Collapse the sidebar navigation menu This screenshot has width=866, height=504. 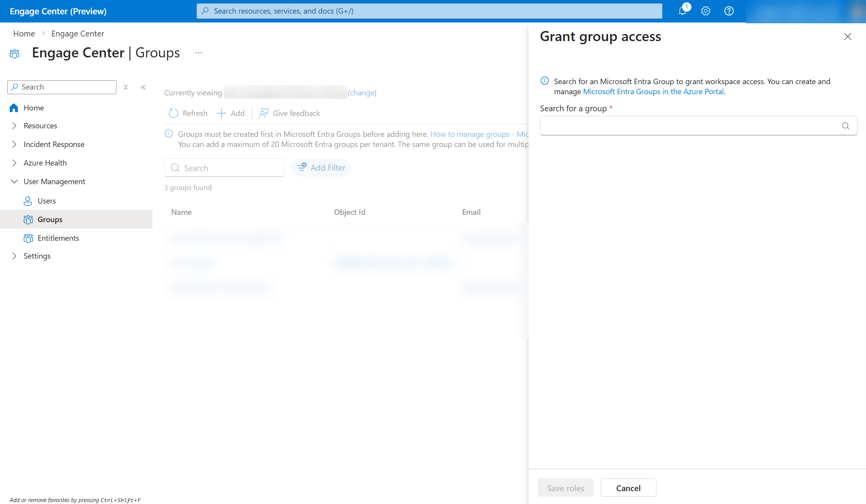coord(143,87)
